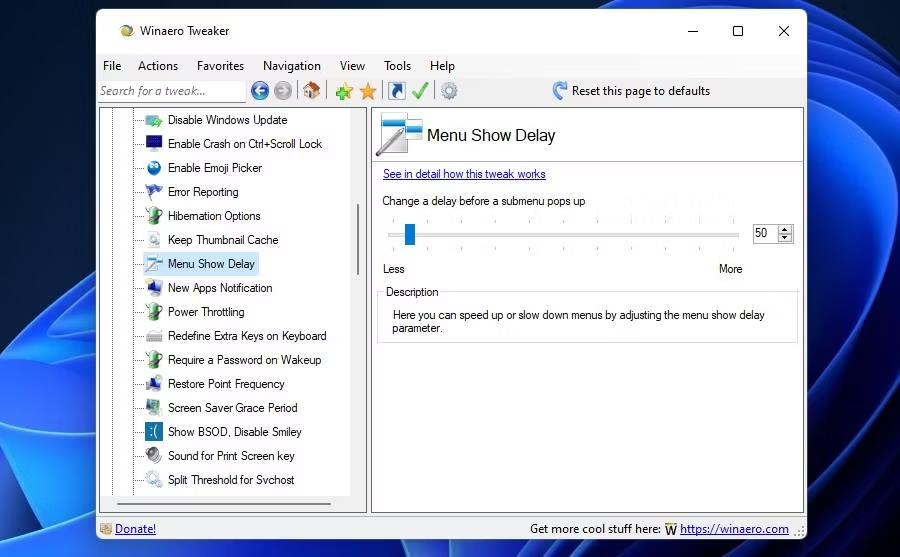Add page to favorites with green plus star

(344, 91)
